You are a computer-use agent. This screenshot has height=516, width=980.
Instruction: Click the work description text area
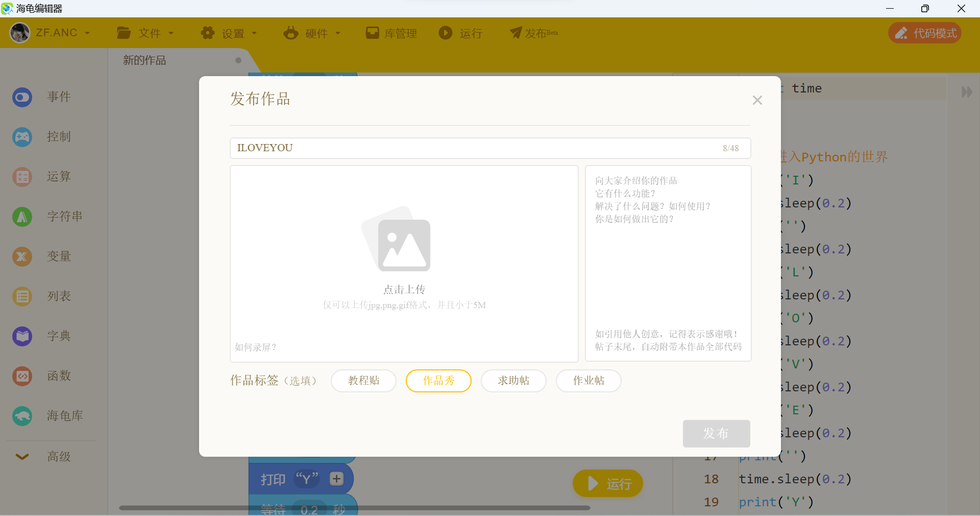pos(668,263)
